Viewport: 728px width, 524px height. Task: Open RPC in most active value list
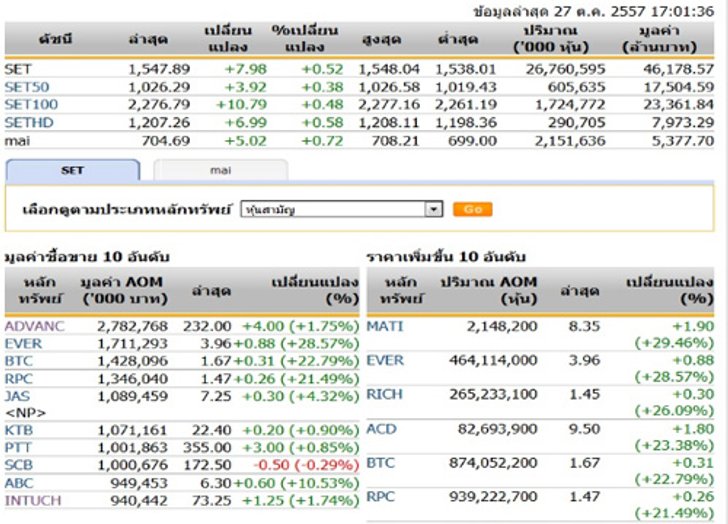19,379
